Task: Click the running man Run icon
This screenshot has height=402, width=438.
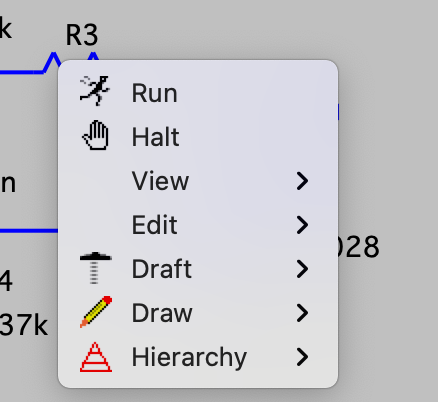Action: click(x=95, y=91)
